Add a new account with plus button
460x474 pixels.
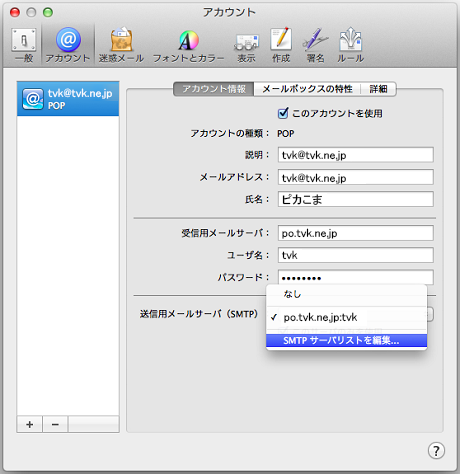(30, 424)
